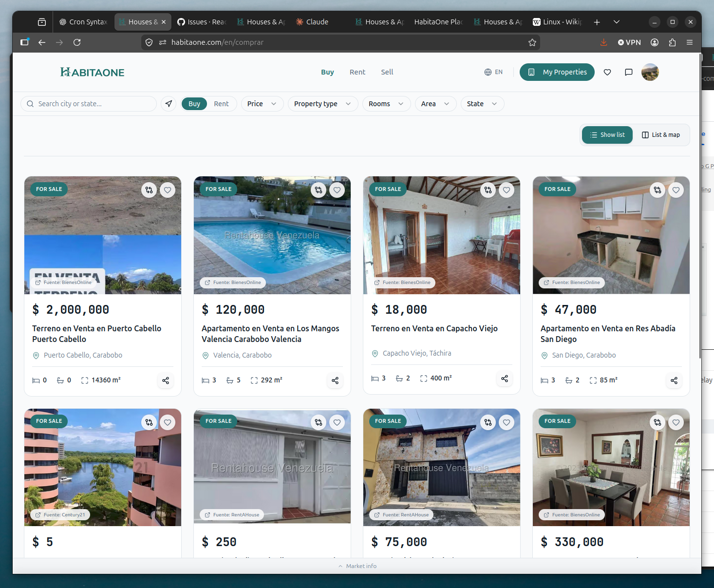714x588 pixels.
Task: Favorite the $ 330,000 listing
Action: click(x=676, y=422)
